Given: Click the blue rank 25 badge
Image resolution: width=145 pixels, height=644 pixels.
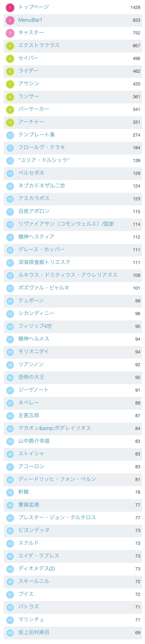Looking at the screenshot, I should pos(10,314).
